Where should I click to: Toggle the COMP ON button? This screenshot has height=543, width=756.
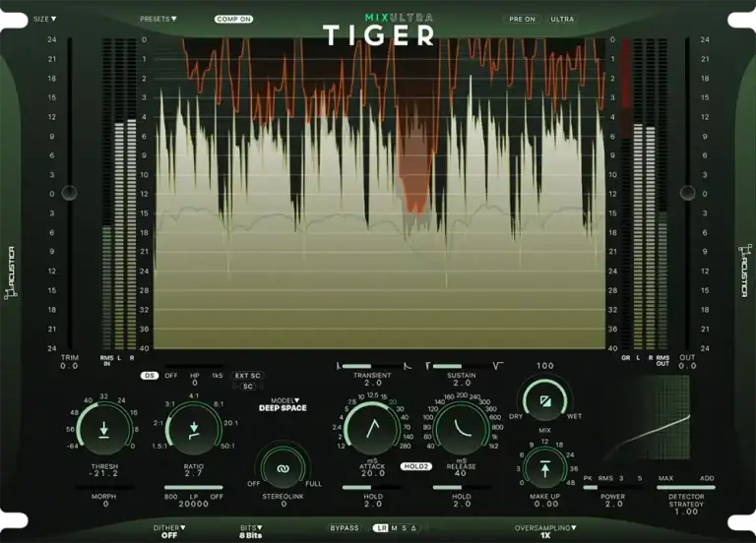234,20
